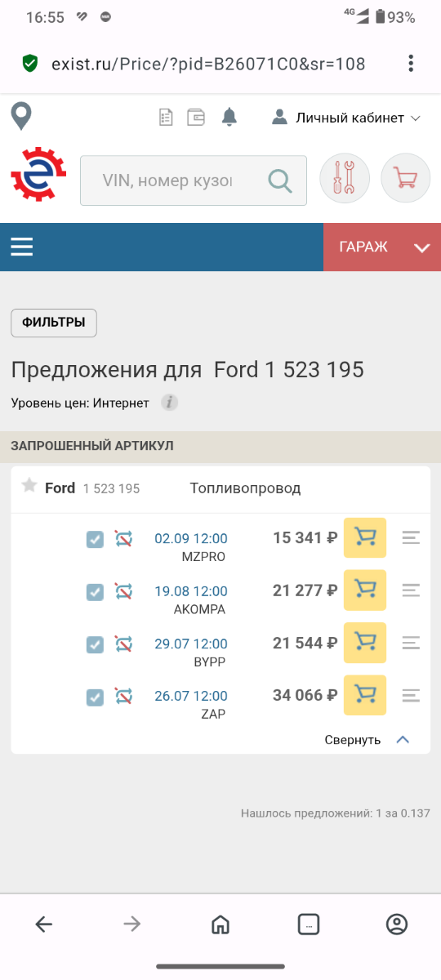
Task: Add ZAP offer for 34 066 ₽ to cart
Action: click(365, 696)
